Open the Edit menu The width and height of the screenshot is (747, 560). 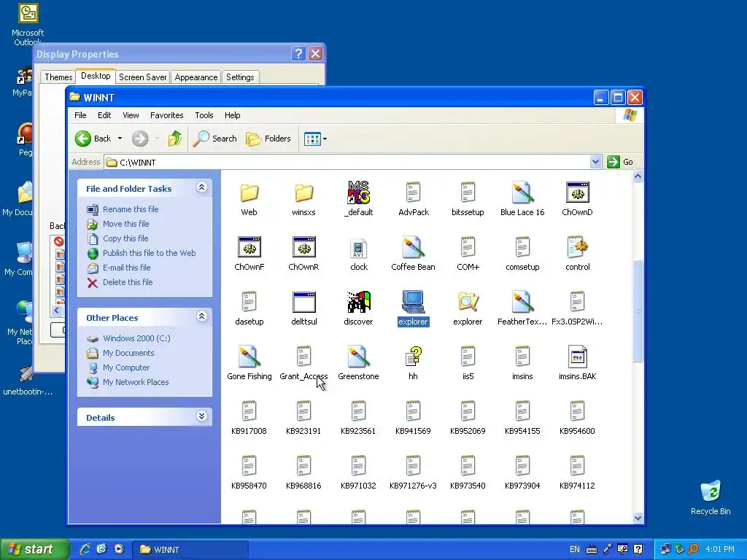click(104, 115)
